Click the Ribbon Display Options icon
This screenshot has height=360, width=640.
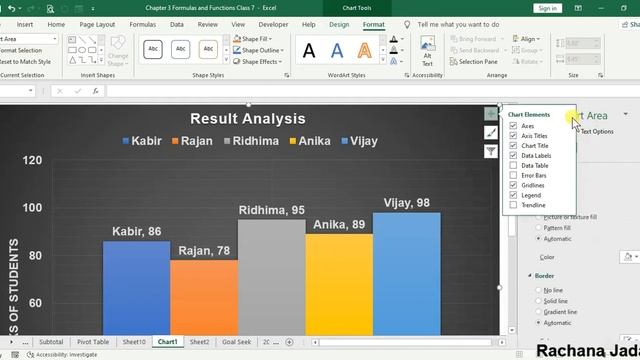[578, 8]
